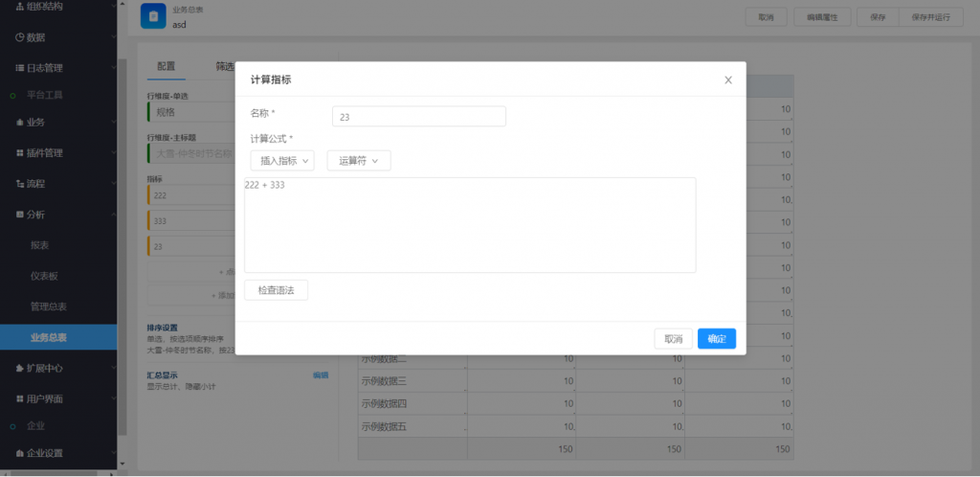Click the 扩展中心 puzzle icon
Screen dimensions: 980x477
[x=19, y=368]
